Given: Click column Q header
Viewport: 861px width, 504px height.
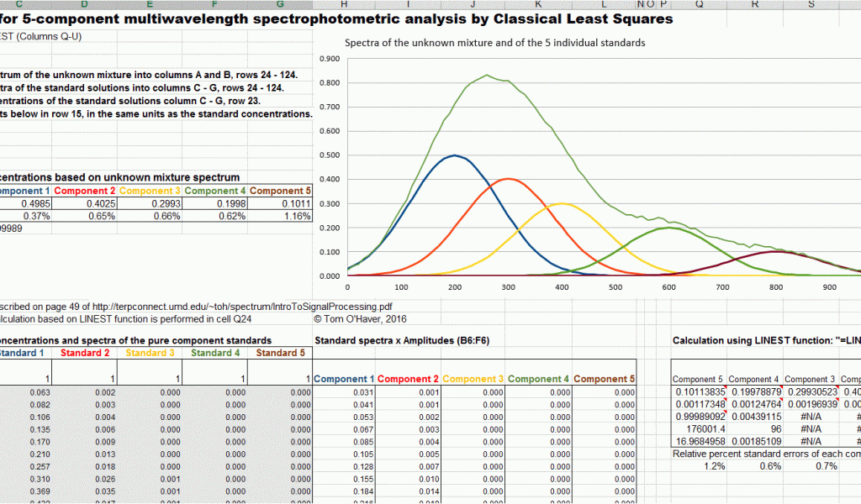Looking at the screenshot, I should 699,4.
